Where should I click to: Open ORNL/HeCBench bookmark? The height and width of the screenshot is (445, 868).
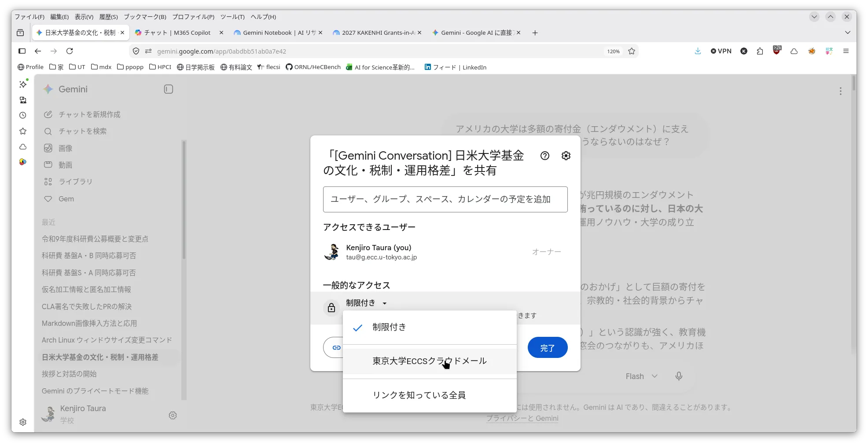click(313, 67)
